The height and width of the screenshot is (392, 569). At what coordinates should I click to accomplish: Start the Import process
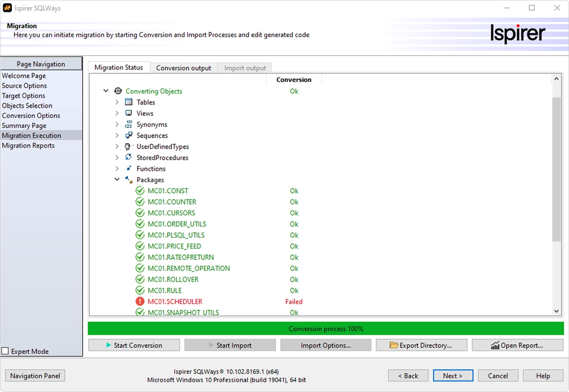230,345
